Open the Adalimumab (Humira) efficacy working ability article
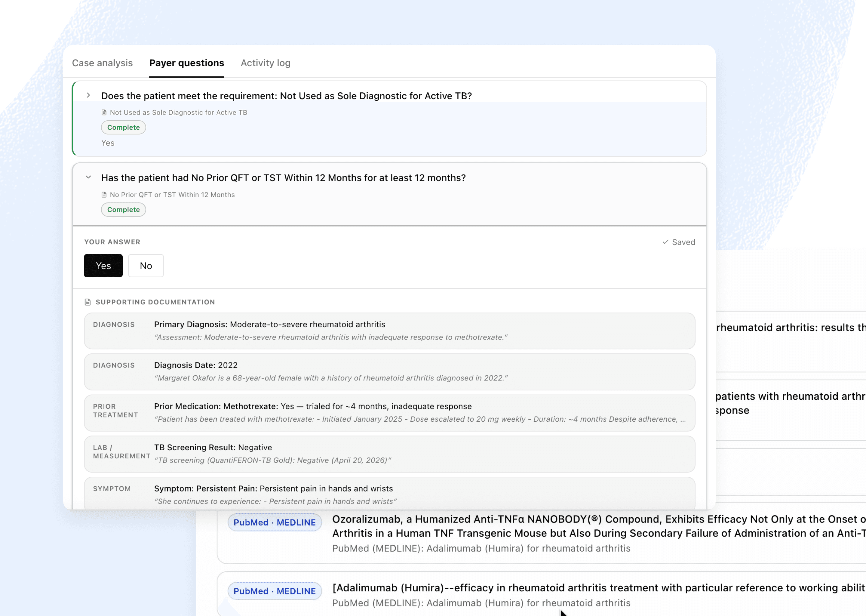866x616 pixels. tap(599, 588)
